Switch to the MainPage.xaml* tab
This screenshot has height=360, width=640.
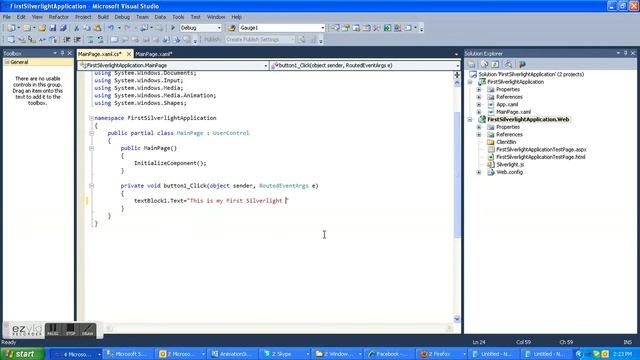point(154,54)
